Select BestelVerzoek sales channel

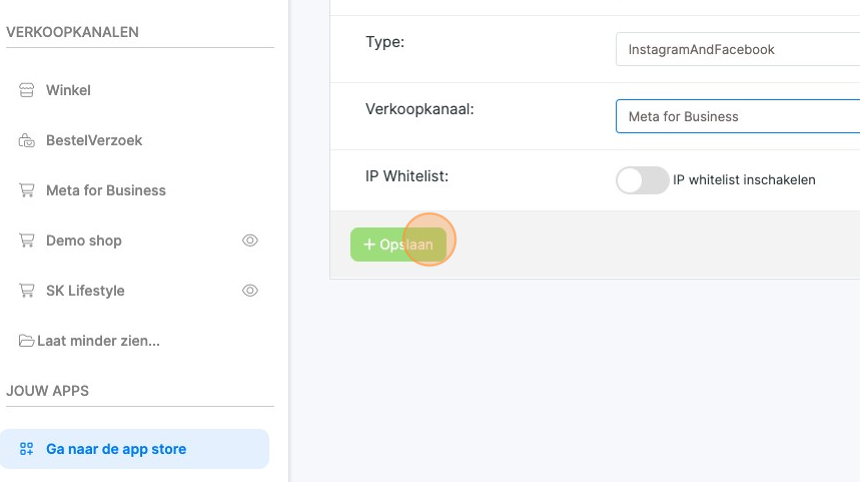(x=94, y=140)
